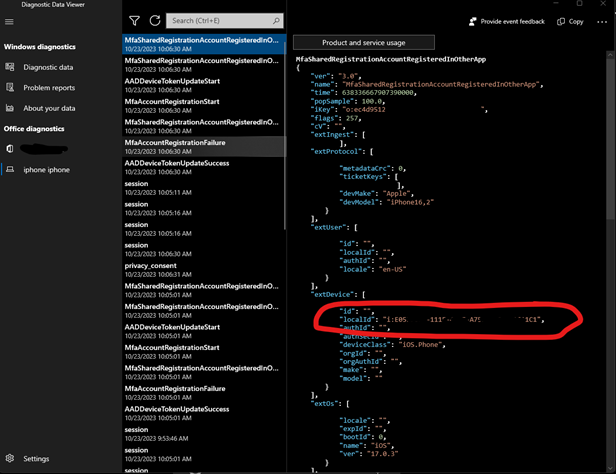The width and height of the screenshot is (616, 474).
Task: Select the privacy_consent event
Action: tap(202, 270)
